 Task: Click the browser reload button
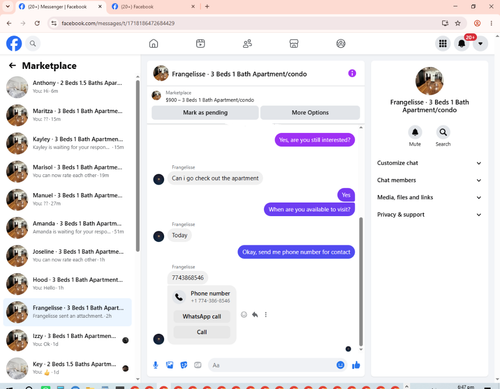(37, 23)
